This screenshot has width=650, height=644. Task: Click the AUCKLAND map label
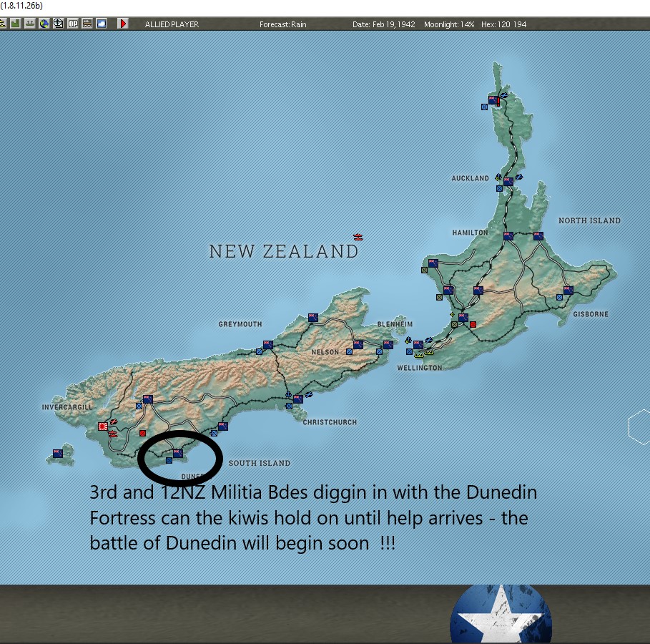click(x=470, y=178)
